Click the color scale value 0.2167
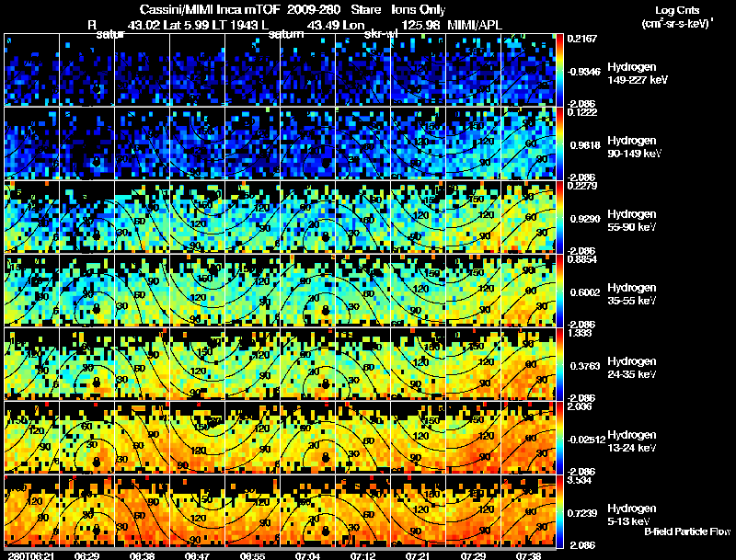This screenshot has width=736, height=560. [x=582, y=39]
